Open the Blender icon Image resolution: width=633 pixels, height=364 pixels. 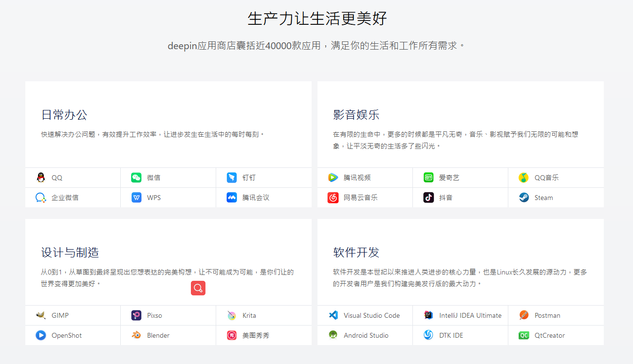[x=136, y=335]
